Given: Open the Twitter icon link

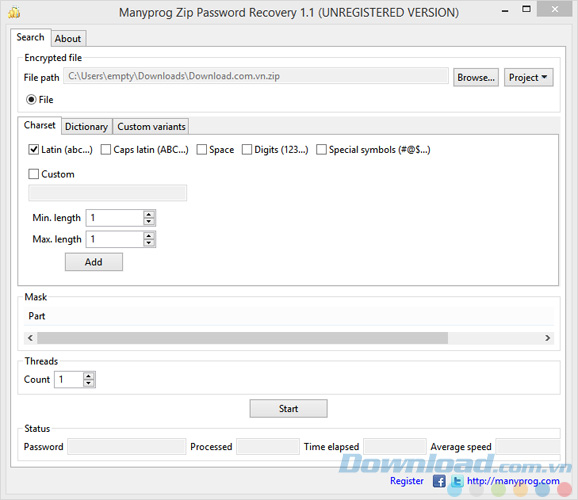Looking at the screenshot, I should click(457, 481).
